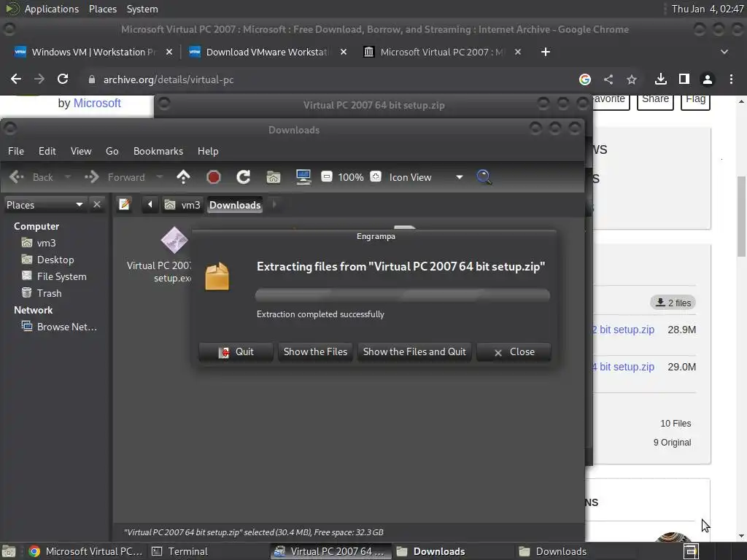Open Chrome downloads tray icon
Screen dimensions: 747x560
click(x=661, y=79)
